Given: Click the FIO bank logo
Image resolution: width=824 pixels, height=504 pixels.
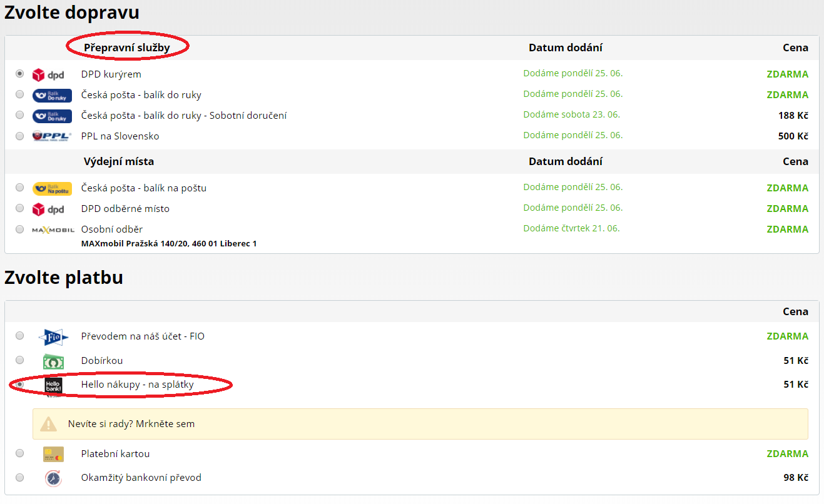Looking at the screenshot, I should [53, 336].
